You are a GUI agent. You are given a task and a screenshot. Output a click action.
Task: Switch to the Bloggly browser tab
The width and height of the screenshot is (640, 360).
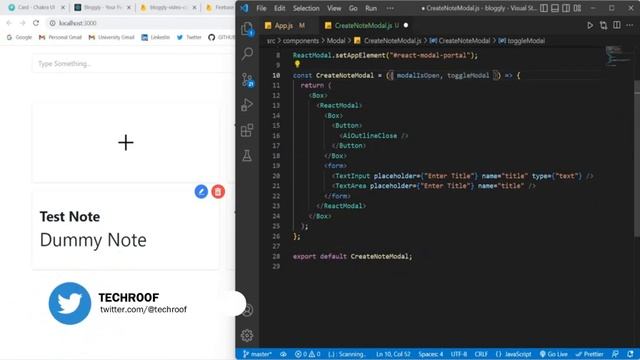coord(102,7)
